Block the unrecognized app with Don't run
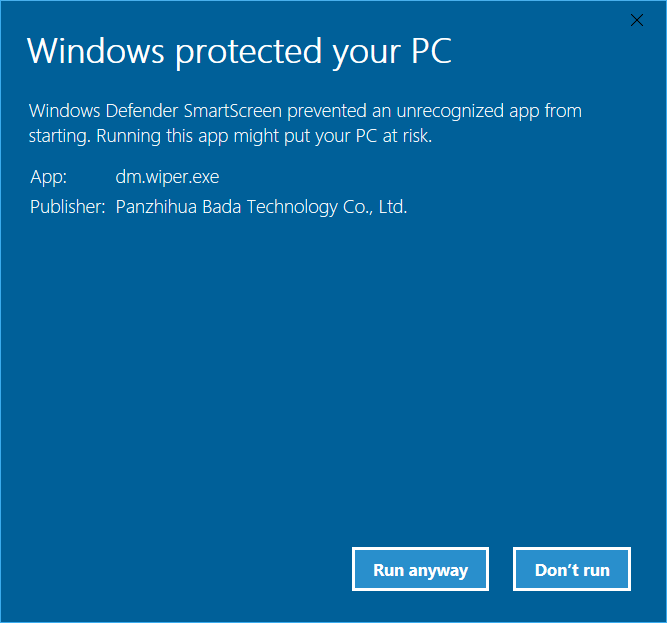 572,569
